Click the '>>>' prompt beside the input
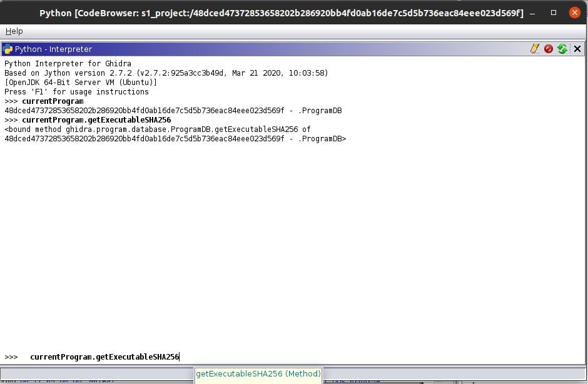 click(11, 357)
